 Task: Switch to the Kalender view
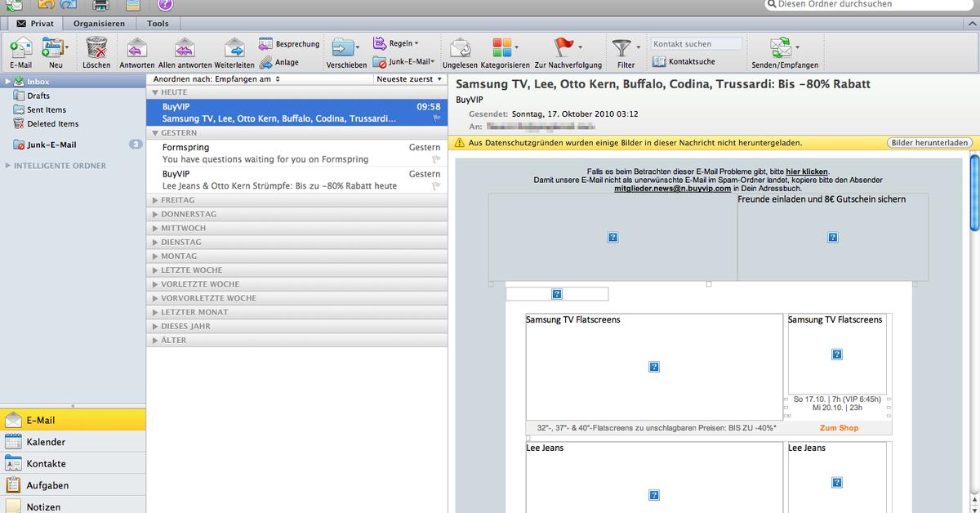click(73, 442)
